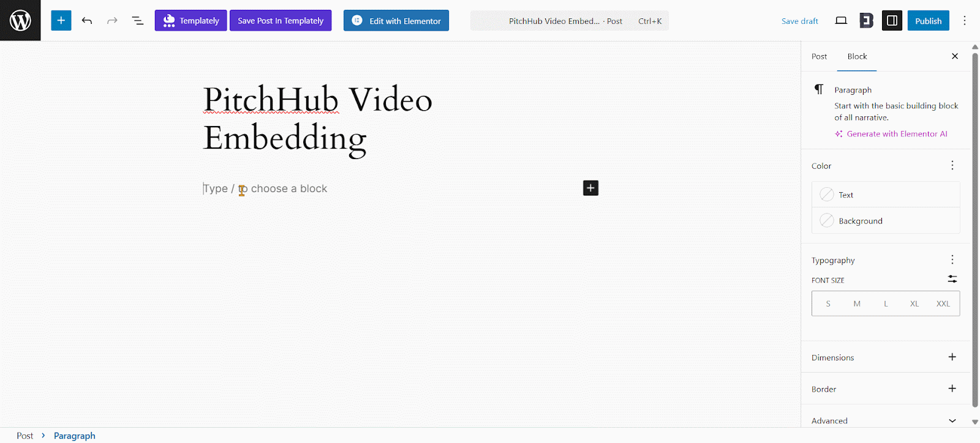Open the Background color picker
Screen dimensions: 980x443
(886, 220)
